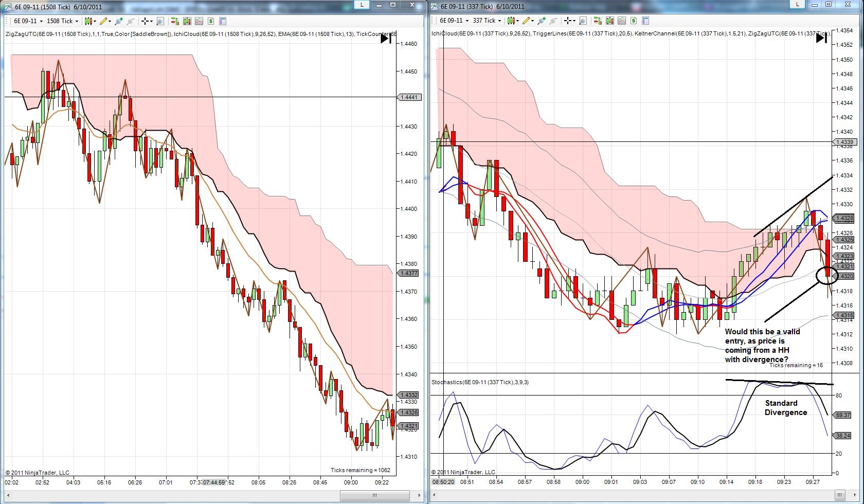864x504 pixels.
Task: Click the 1.4441 price marker in the 1508 Tick chart
Action: click(409, 97)
